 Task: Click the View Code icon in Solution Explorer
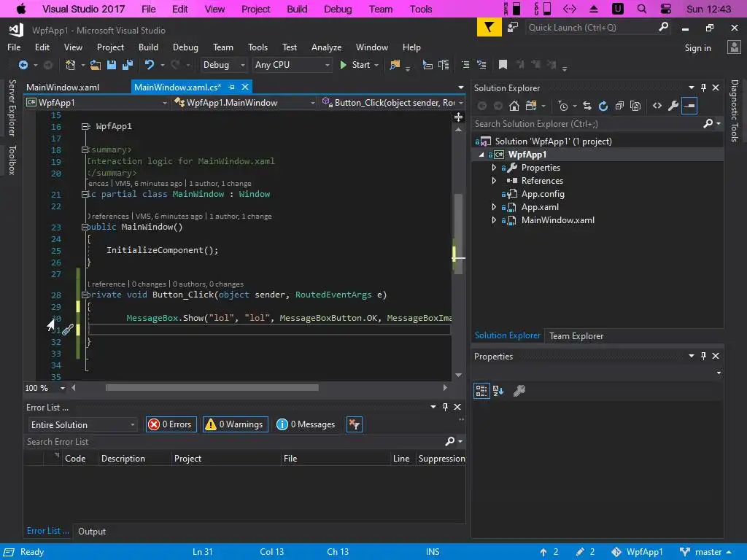coord(657,106)
